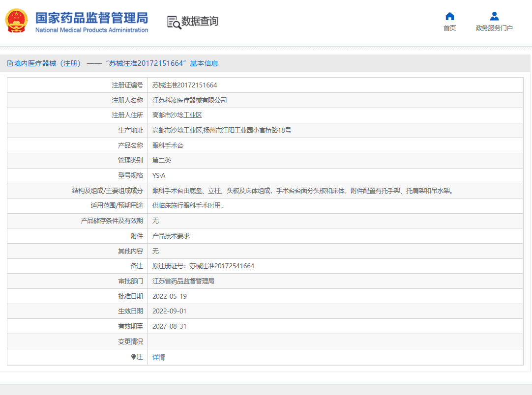
Task: Open the home page house icon
Action: tap(449, 16)
